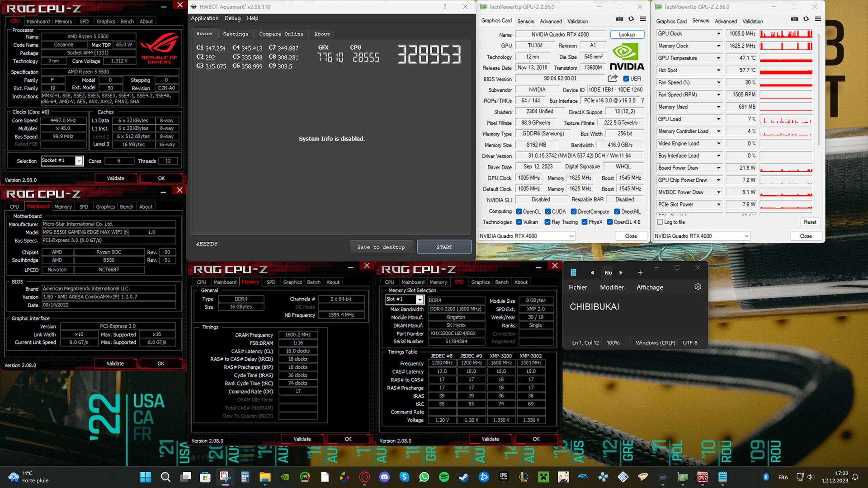Expand the Board Power Draw dropdown
868x488 pixels.
[719, 168]
